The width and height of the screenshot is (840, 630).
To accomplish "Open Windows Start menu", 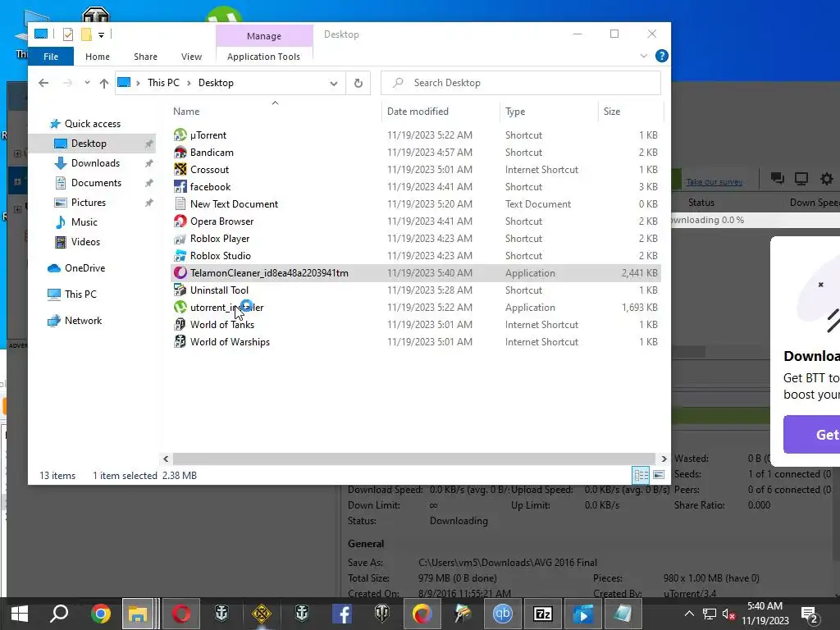I will (20, 614).
